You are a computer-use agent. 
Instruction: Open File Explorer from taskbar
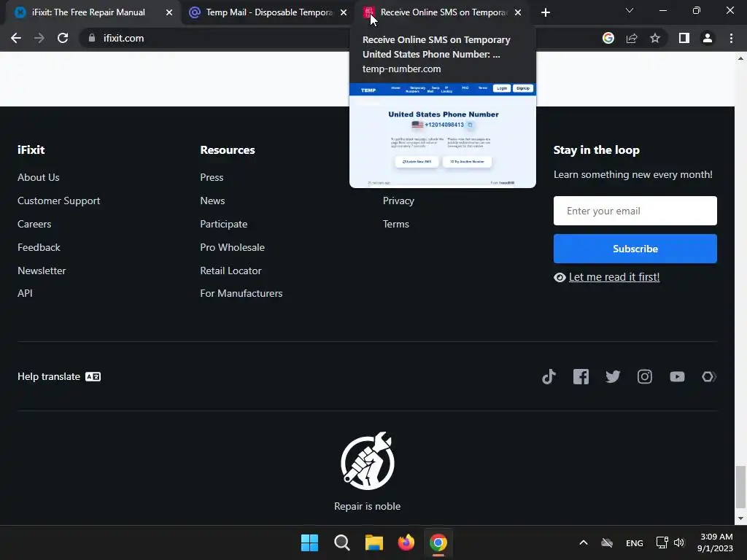pos(374,542)
